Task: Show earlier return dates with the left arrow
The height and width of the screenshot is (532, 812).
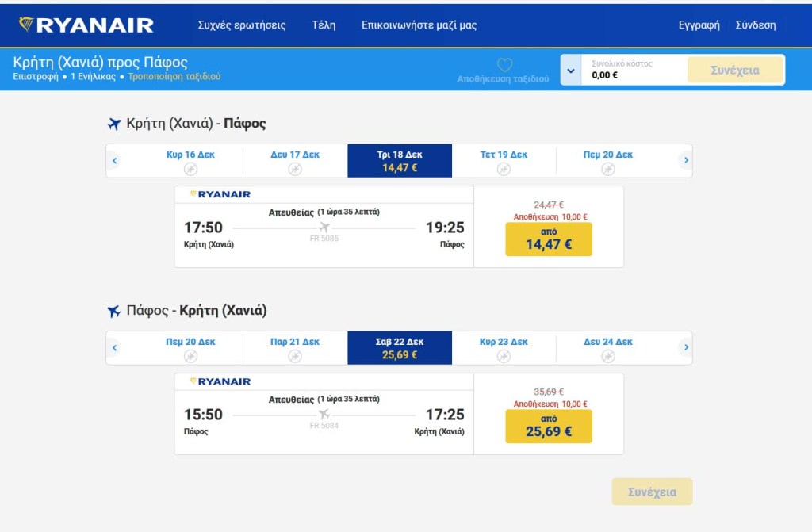Action: [114, 347]
